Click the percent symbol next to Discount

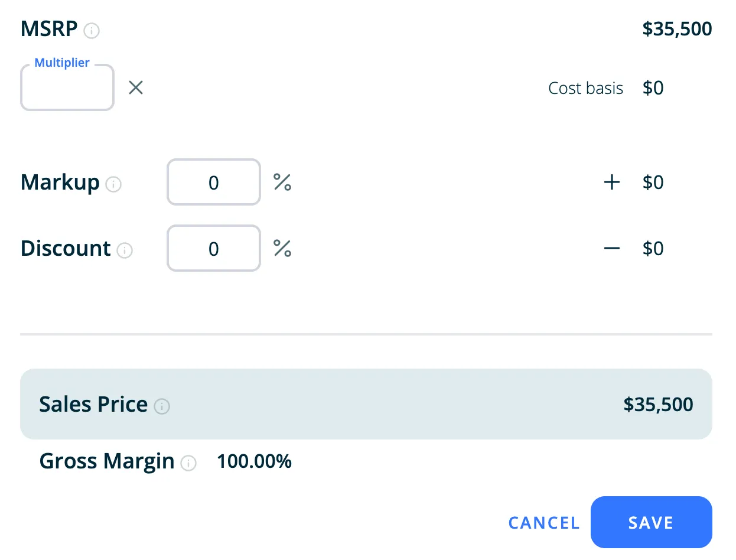click(282, 249)
